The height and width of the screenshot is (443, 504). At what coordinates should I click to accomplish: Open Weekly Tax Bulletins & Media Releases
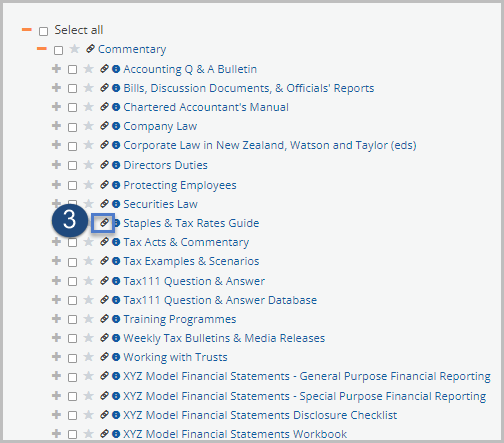[224, 338]
